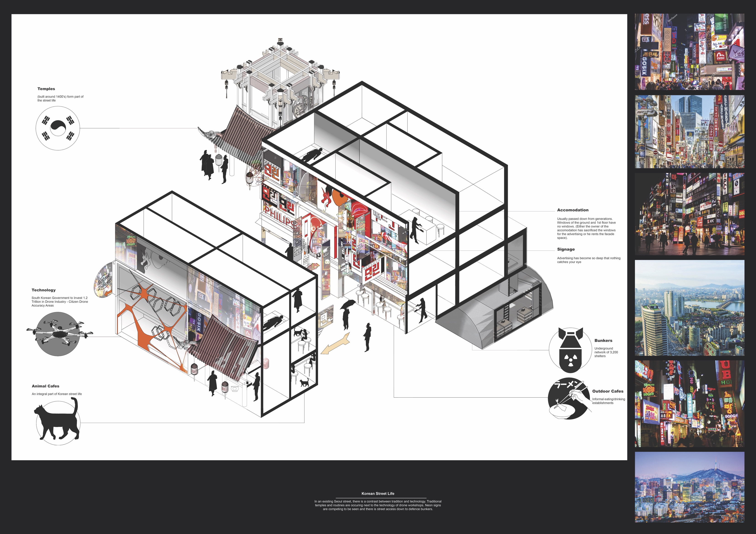
Task: Click the Accomodation heading text
Action: click(573, 210)
